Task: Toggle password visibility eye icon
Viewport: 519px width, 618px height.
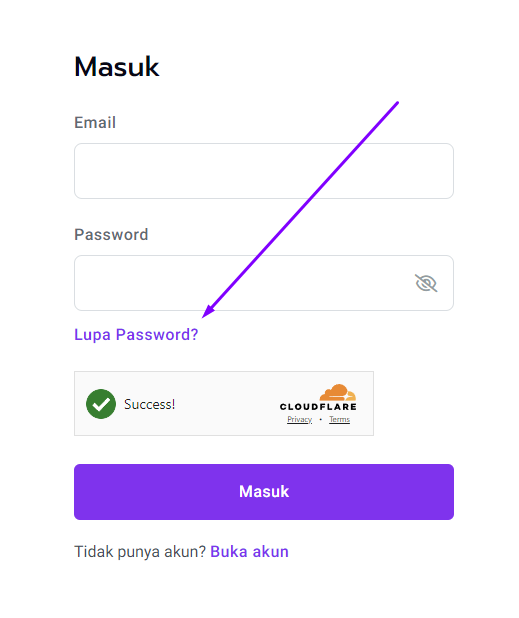Action: click(x=426, y=283)
